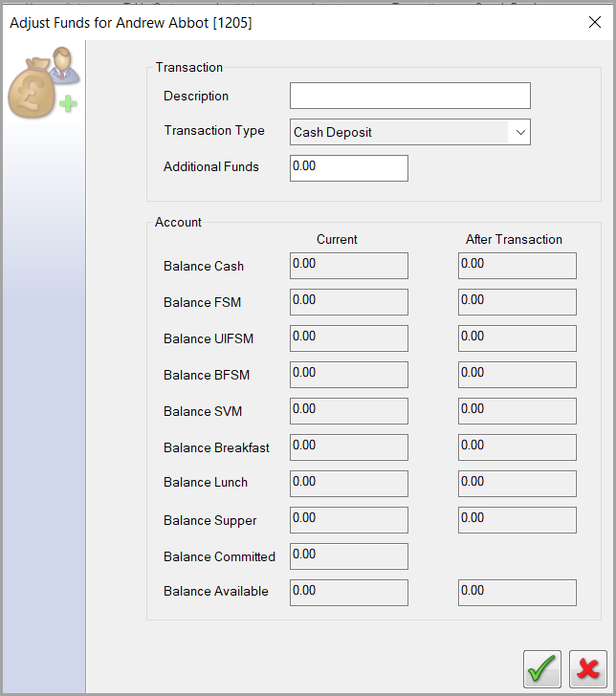The height and width of the screenshot is (696, 616).
Task: Click After Transaction Balance FSM field
Action: (517, 302)
